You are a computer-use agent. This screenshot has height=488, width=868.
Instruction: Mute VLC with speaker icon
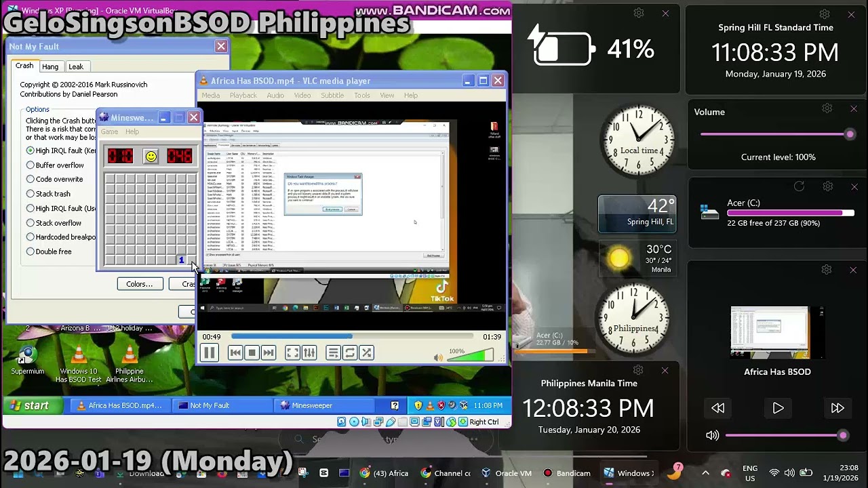click(438, 357)
